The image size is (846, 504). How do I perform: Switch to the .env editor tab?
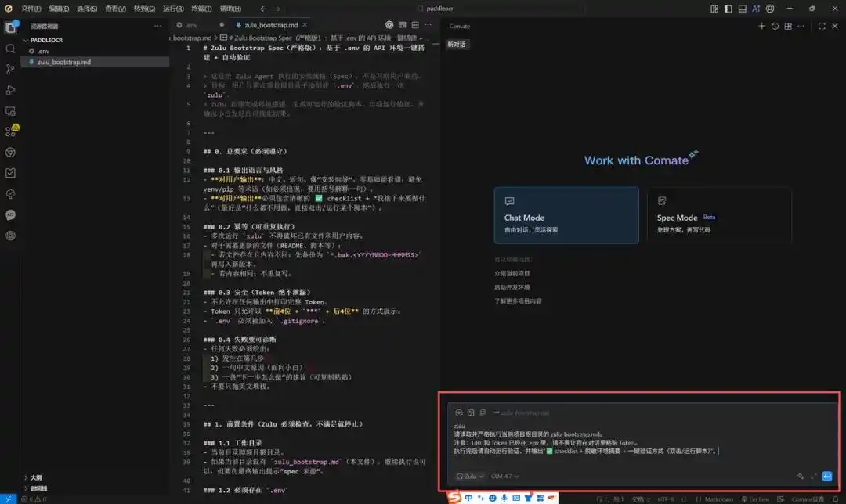(199, 25)
